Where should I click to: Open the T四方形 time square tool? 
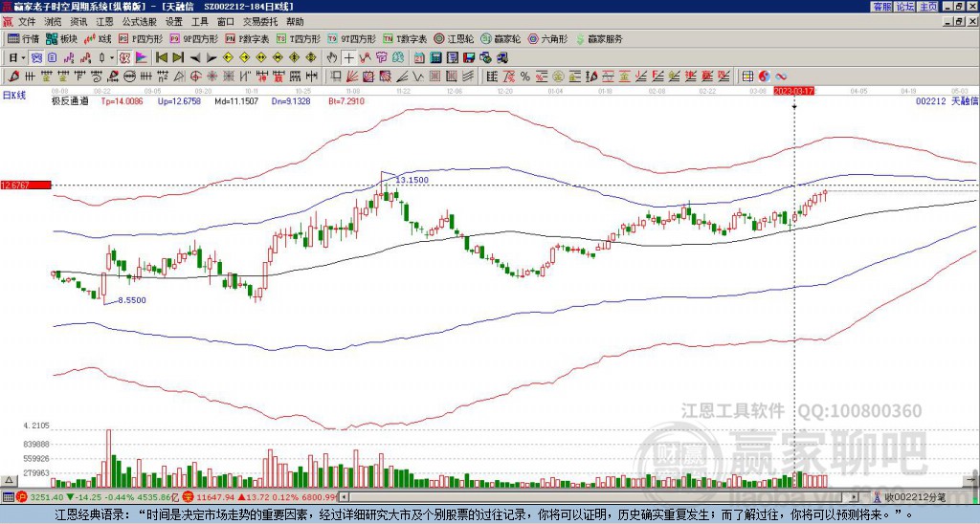[x=299, y=38]
